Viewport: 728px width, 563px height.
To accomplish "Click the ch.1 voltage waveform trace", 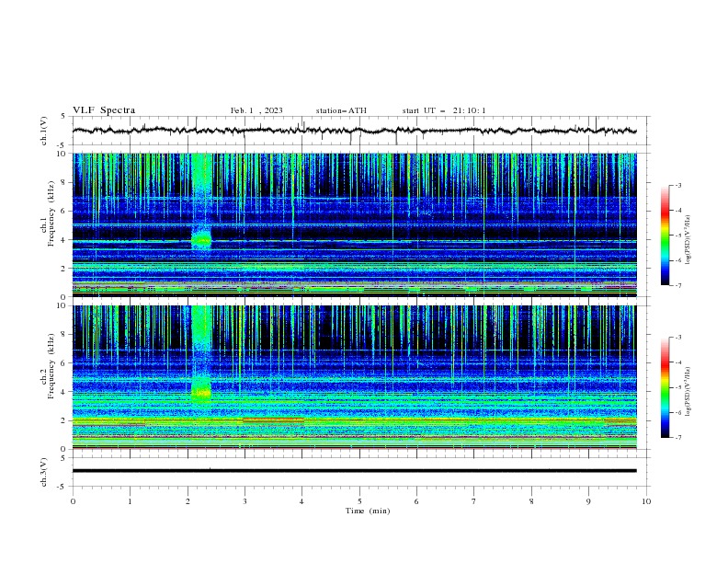I will click(x=354, y=131).
